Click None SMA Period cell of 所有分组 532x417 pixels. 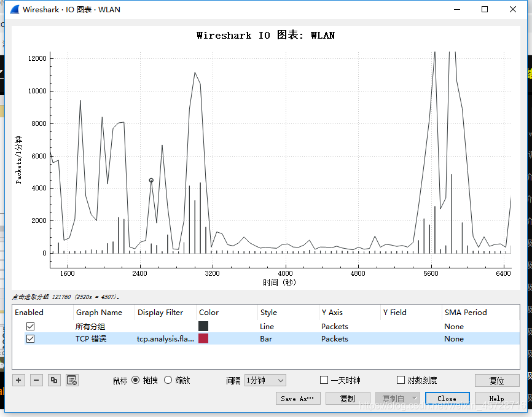click(x=454, y=326)
